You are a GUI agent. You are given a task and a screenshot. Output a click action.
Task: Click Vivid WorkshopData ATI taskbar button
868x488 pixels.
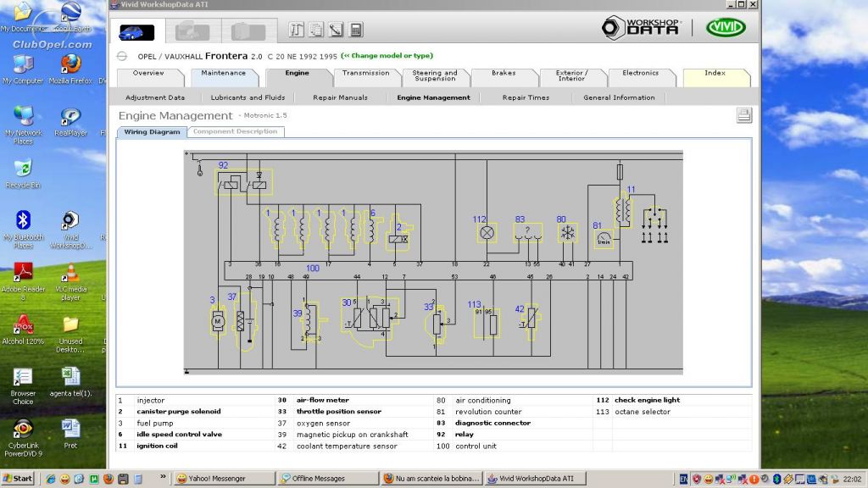click(x=536, y=479)
